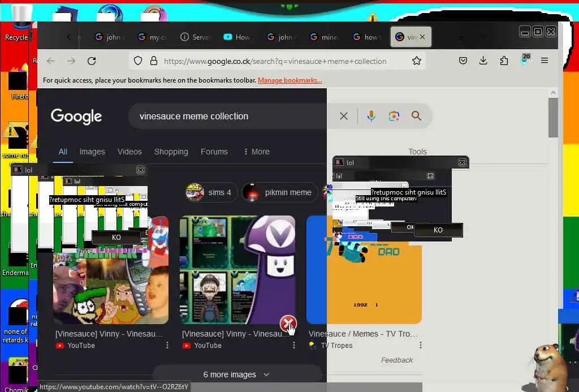This screenshot has width=579, height=392.
Task: Close the outer left lol window
Action: pos(140,170)
